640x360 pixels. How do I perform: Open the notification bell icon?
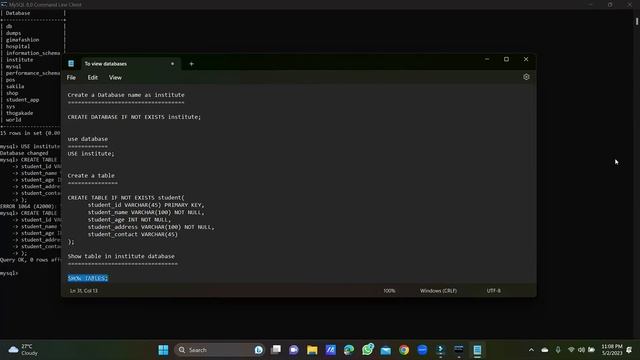(629, 350)
